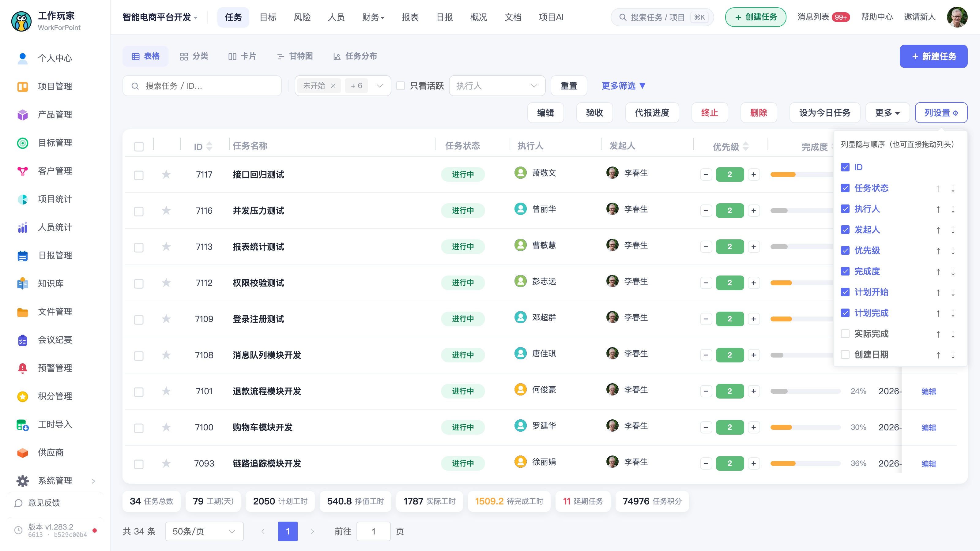Enable the 实际完成 column checkbox
The height and width of the screenshot is (551, 980).
[x=845, y=334]
